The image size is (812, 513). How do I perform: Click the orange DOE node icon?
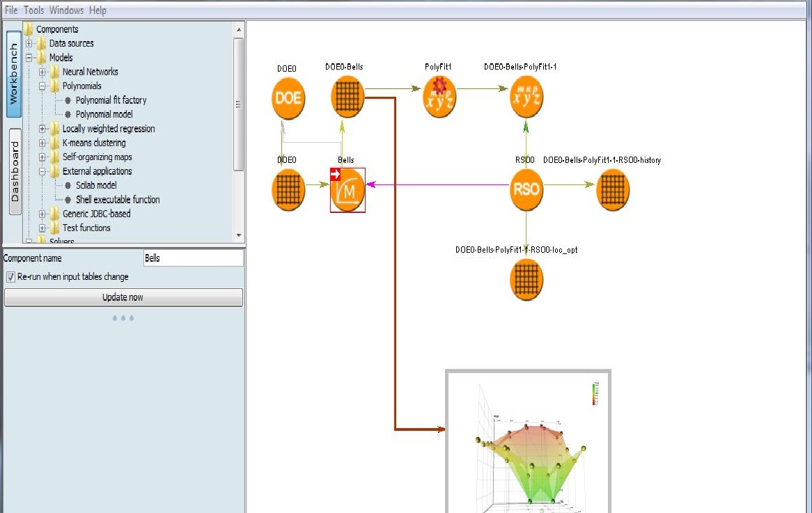pos(288,97)
